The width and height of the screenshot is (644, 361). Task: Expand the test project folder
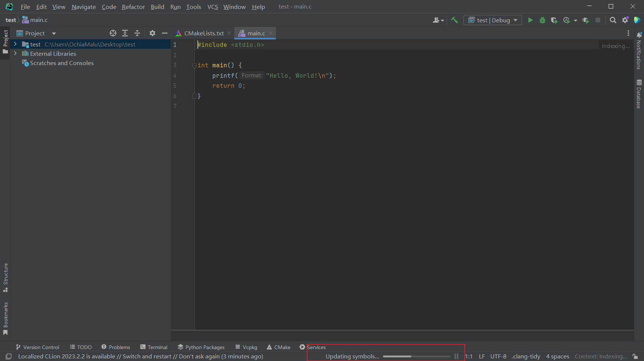(x=15, y=44)
